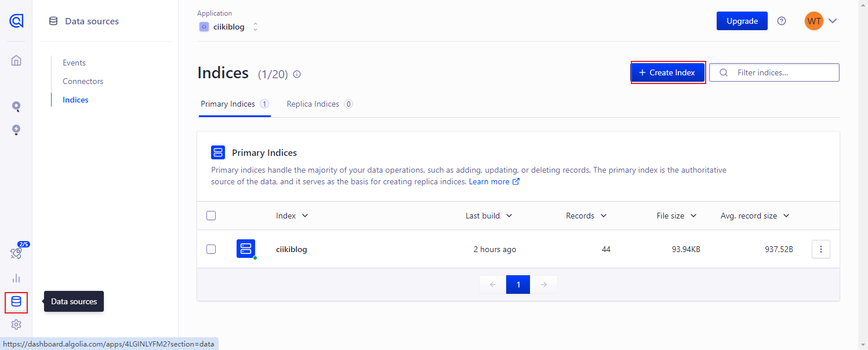
Task: Click the 44 records value
Action: 606,249
